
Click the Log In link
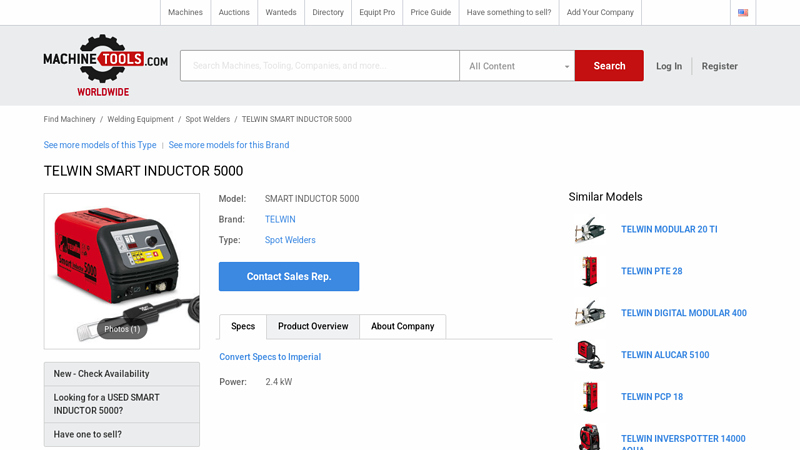[669, 66]
